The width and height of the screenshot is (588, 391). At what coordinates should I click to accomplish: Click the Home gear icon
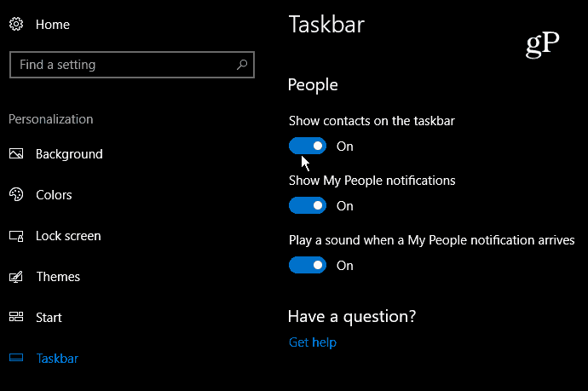tap(16, 25)
